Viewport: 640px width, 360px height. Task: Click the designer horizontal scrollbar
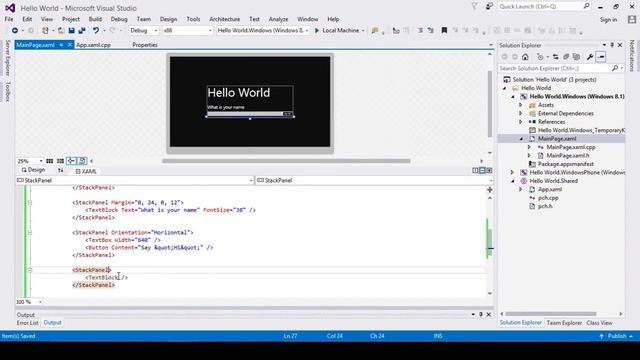click(286, 161)
